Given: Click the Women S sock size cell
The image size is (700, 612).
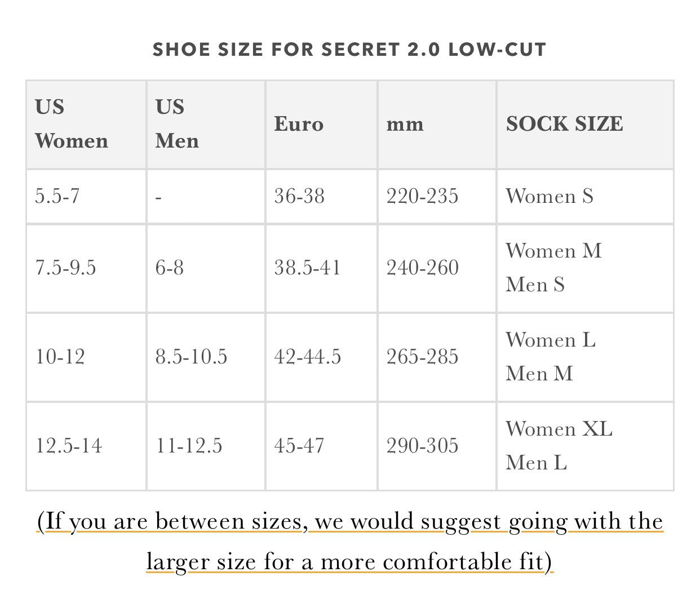Looking at the screenshot, I should (550, 196).
